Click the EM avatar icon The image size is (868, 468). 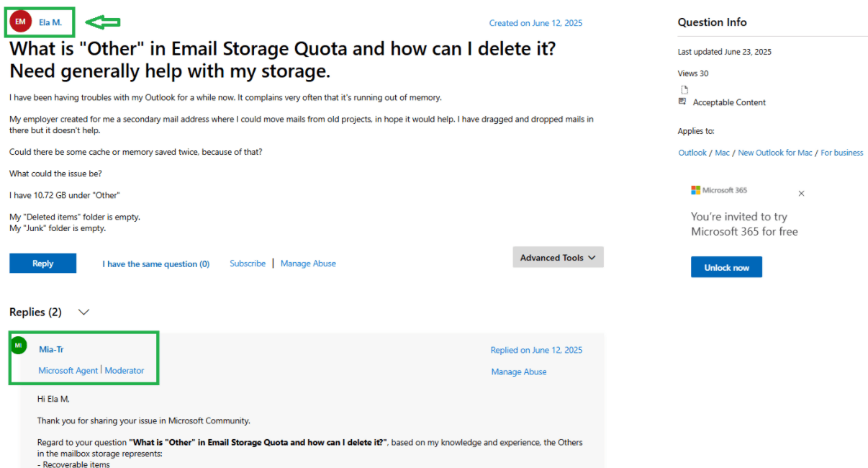click(x=20, y=21)
